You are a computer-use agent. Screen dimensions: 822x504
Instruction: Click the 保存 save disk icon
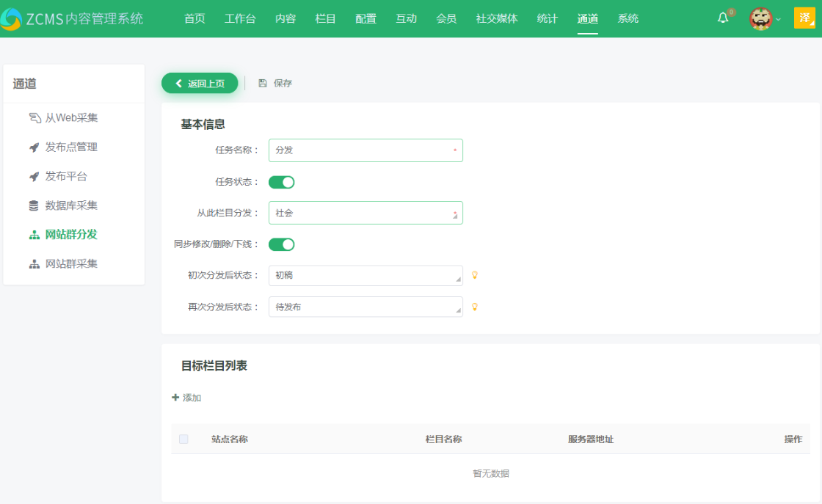pos(261,83)
